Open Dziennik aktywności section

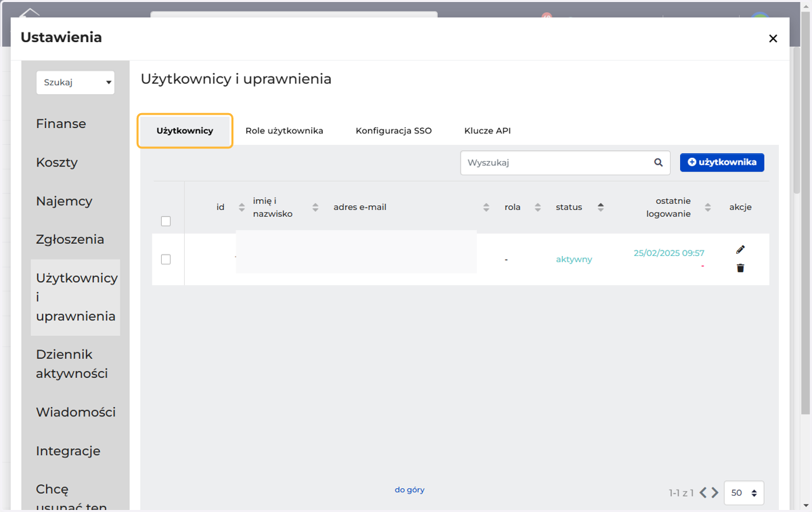click(x=72, y=364)
